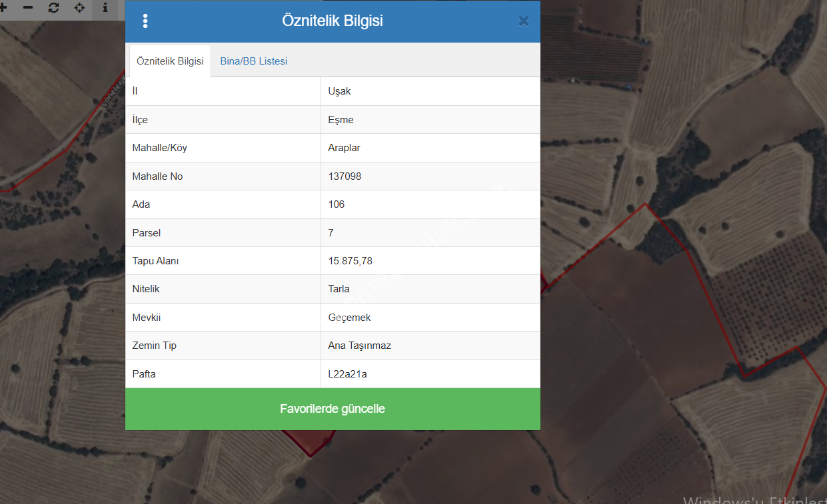Open the three-dot menu in dialog header
This screenshot has width=827, height=504.
click(x=145, y=21)
